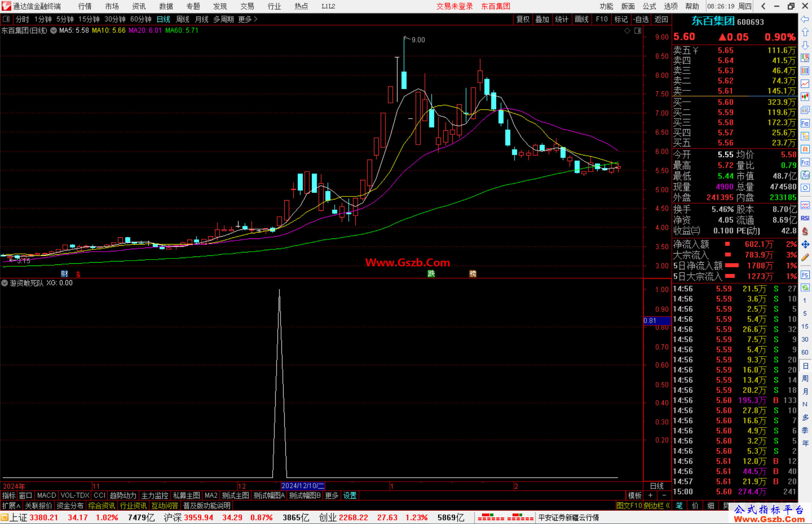The image size is (812, 524).
Task: Open the 复权 adjustment dropdown
Action: 523,19
